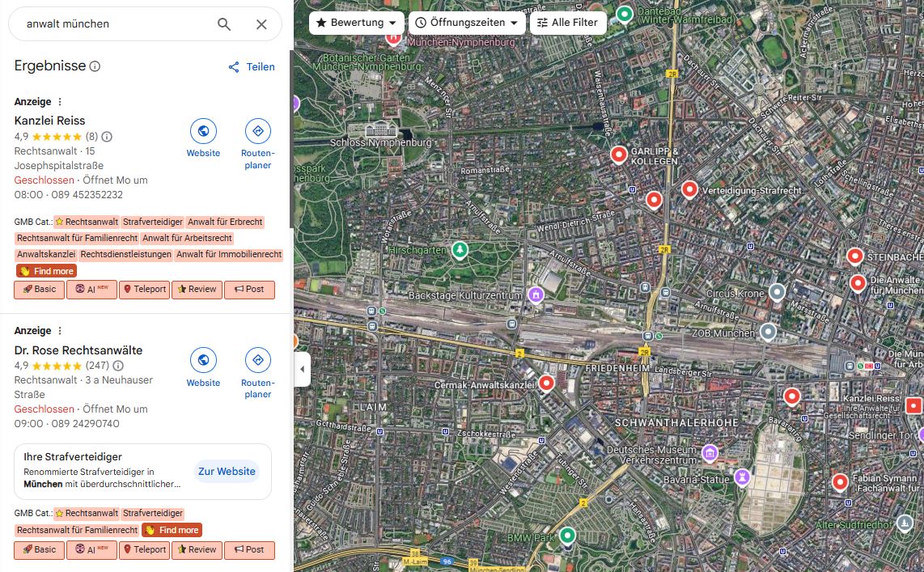Click Review button for Dr. Rose
This screenshot has width=924, height=572.
coord(197,549)
